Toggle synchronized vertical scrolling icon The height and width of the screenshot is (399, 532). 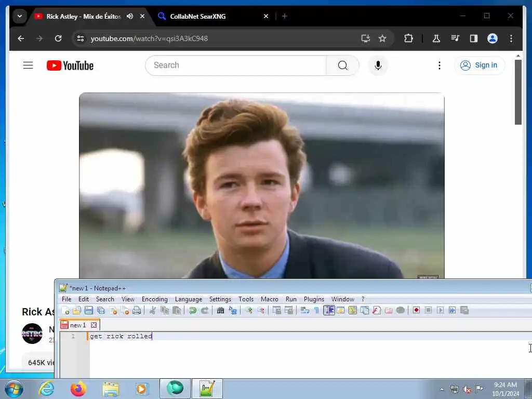click(277, 311)
